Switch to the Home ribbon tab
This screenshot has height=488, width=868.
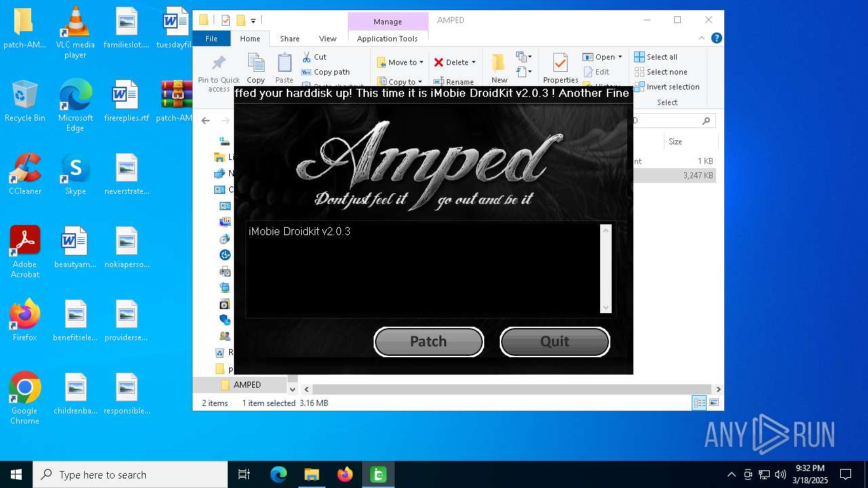pos(250,39)
